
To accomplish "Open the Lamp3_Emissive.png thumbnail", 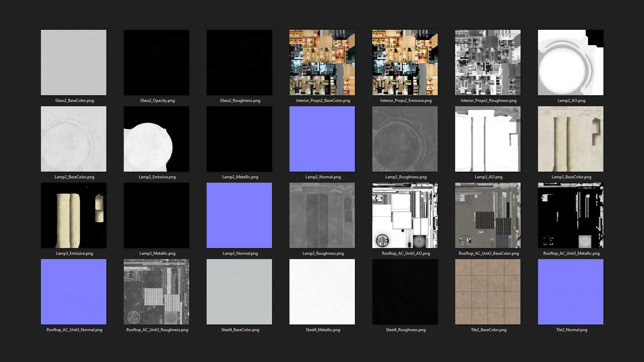I will tap(73, 215).
